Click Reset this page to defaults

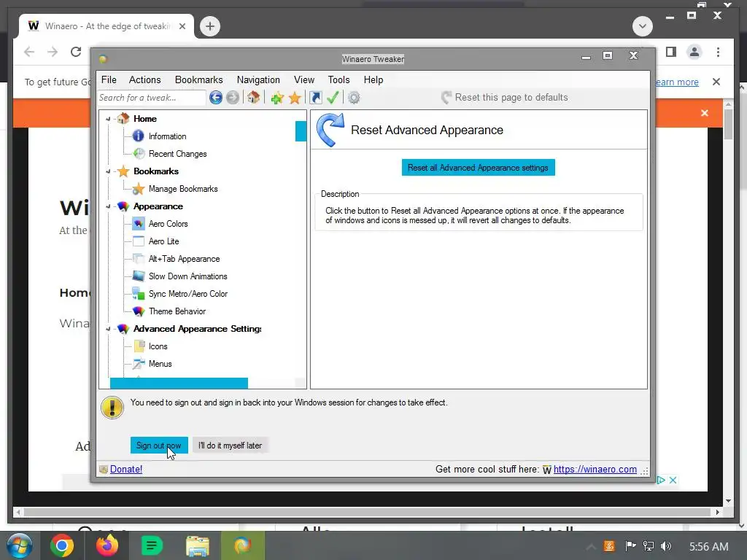505,98
